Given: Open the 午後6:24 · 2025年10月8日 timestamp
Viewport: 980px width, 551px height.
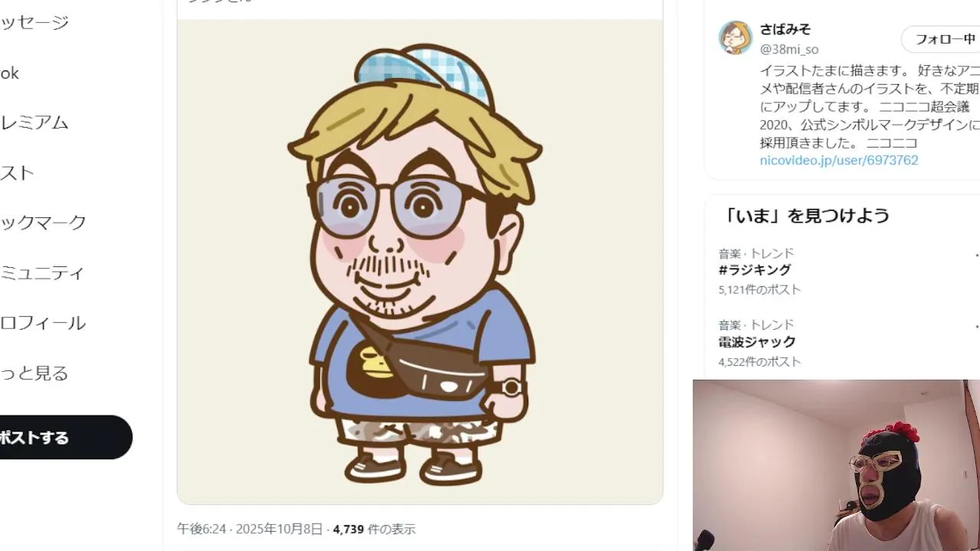Looking at the screenshot, I should [252, 529].
